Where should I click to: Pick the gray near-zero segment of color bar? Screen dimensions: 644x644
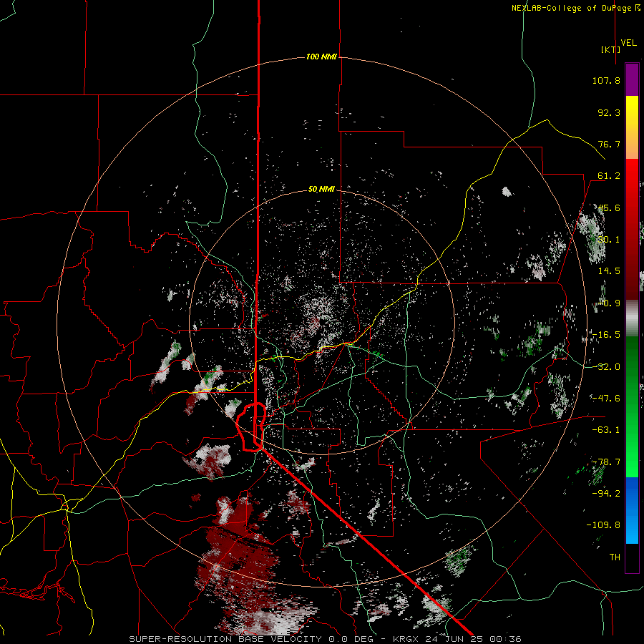(632, 318)
